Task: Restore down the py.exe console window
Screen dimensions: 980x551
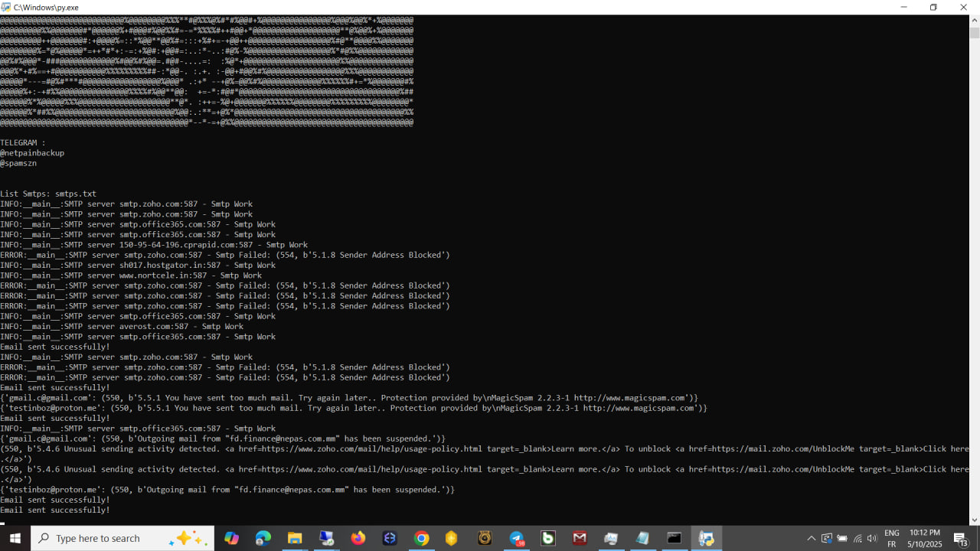Action: [933, 7]
